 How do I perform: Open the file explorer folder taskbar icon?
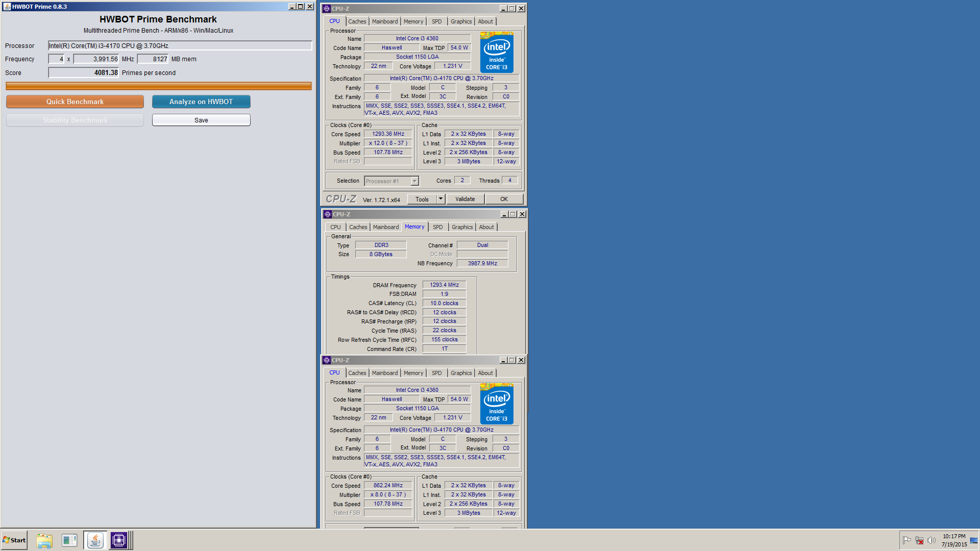pyautogui.click(x=44, y=540)
